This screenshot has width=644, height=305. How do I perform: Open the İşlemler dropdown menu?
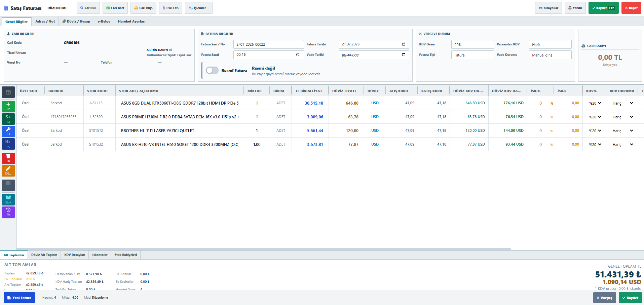[199, 8]
